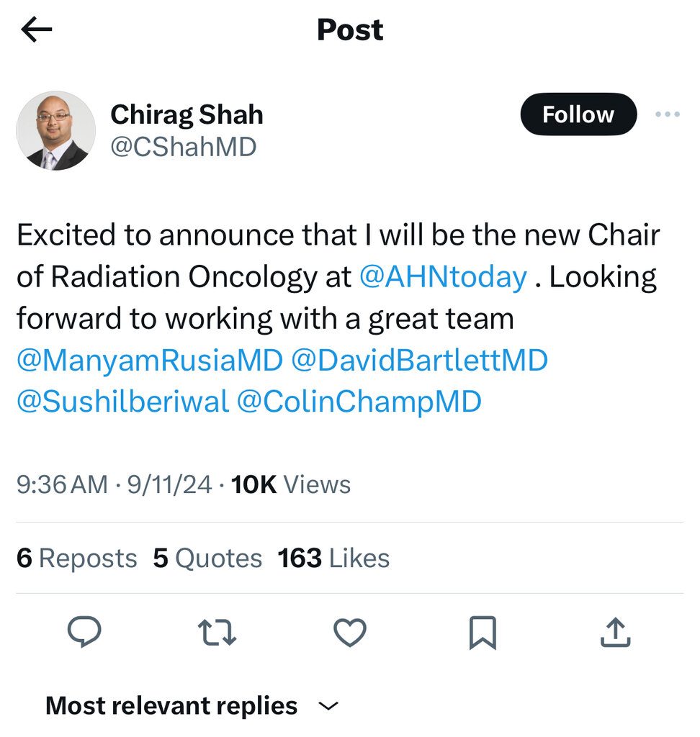Follow Chirag Shah
This screenshot has height=737, width=700.
578,114
